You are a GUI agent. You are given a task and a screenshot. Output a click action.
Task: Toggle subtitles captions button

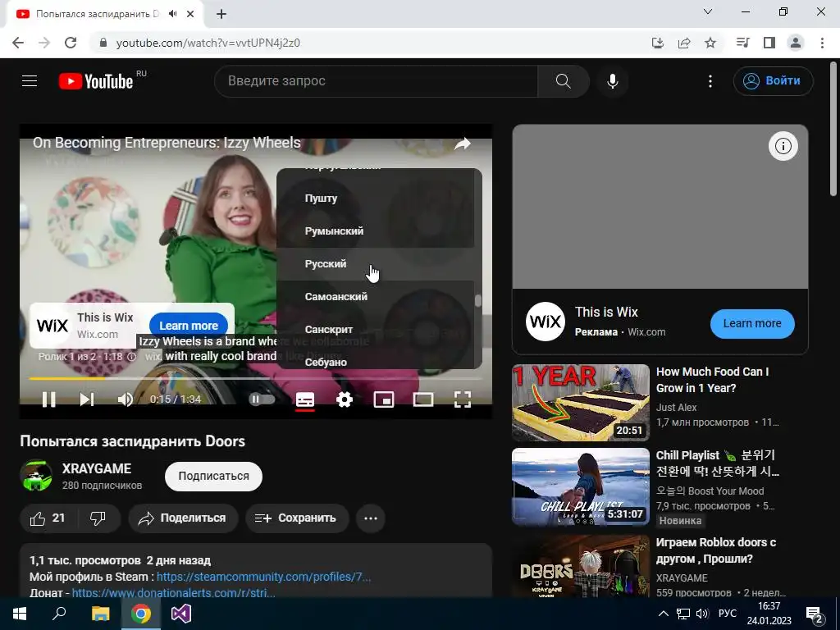[x=305, y=399]
